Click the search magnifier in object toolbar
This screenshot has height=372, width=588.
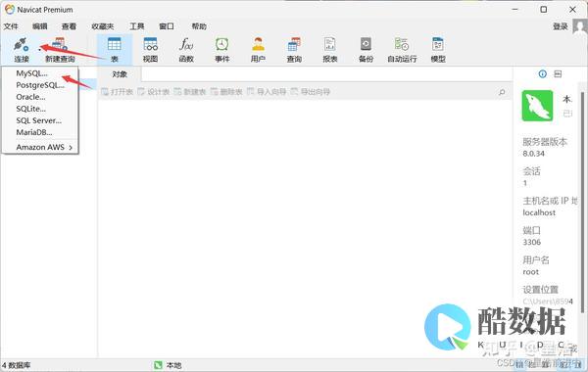point(502,92)
